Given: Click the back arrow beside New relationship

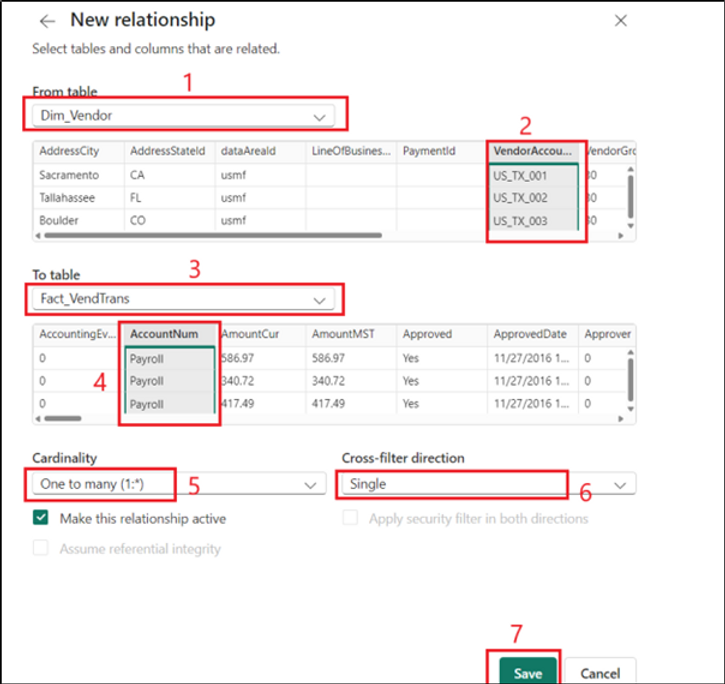Looking at the screenshot, I should tap(47, 21).
